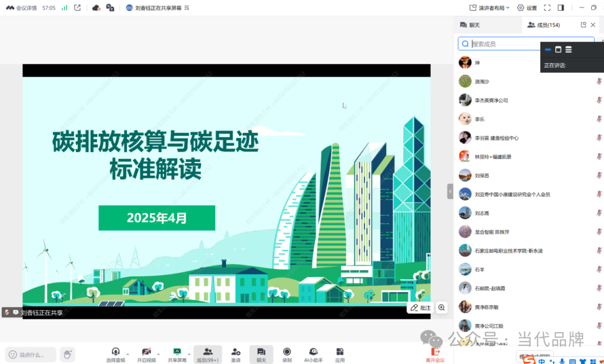
Task: Expand arrow next to 共享屏幕
Action: coord(189,354)
